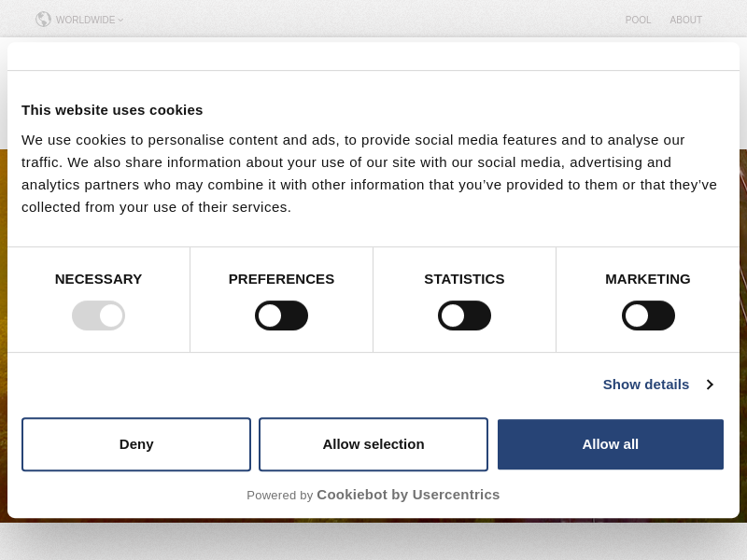Click the 'This website uses cookies' heading

pyautogui.click(x=112, y=109)
